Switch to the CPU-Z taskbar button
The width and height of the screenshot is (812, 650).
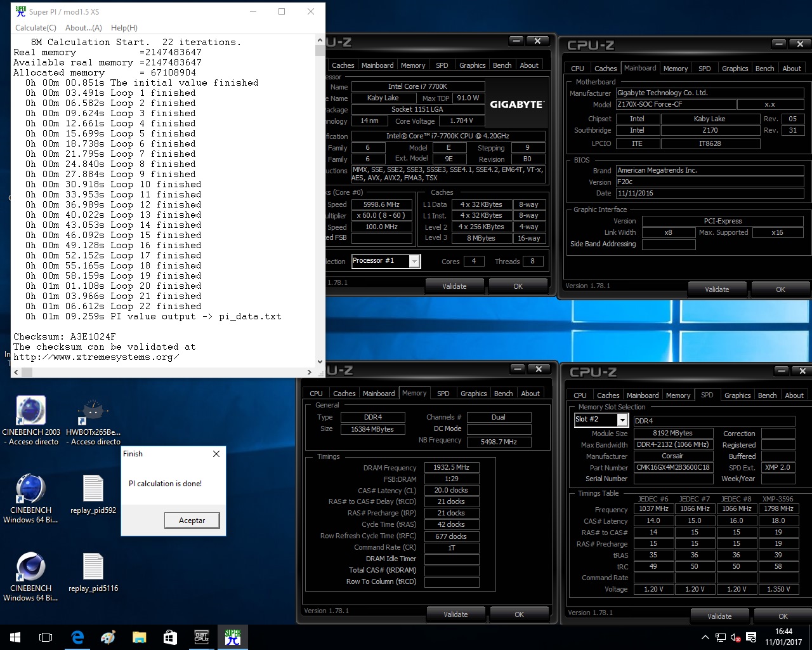[201, 637]
